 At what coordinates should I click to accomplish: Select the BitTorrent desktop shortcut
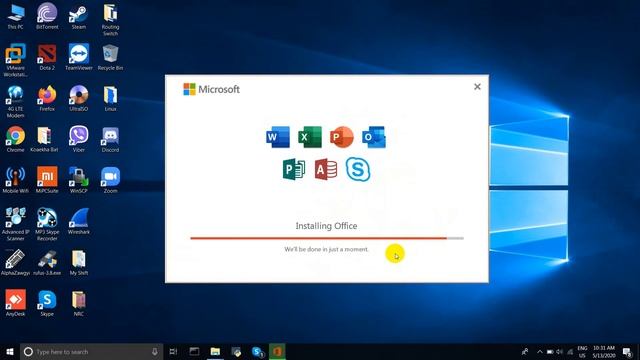click(x=47, y=16)
